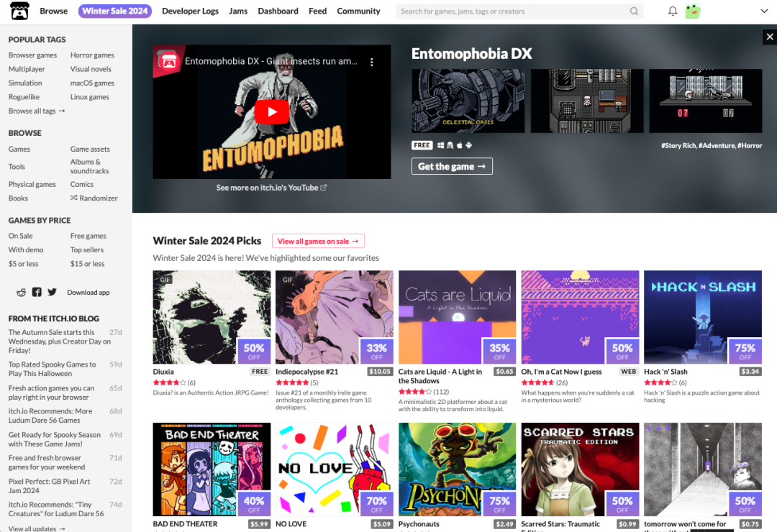Open the middle Entomophobia room screenshot
The width and height of the screenshot is (777, 532).
(587, 101)
